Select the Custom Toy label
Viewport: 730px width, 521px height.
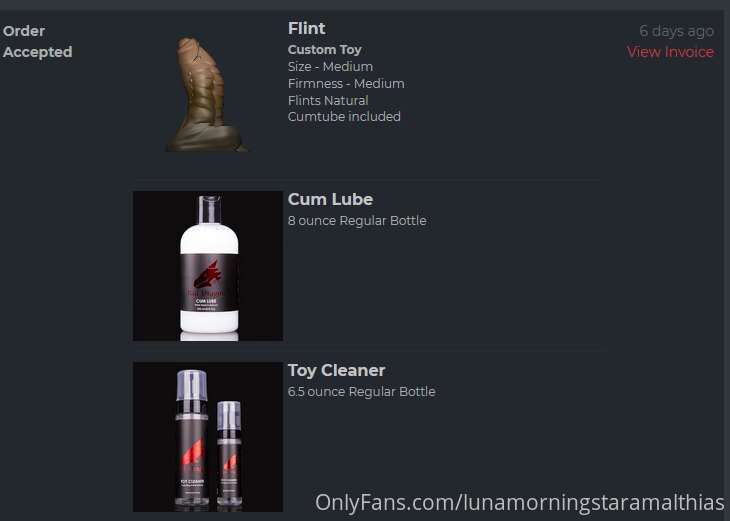tap(324, 49)
